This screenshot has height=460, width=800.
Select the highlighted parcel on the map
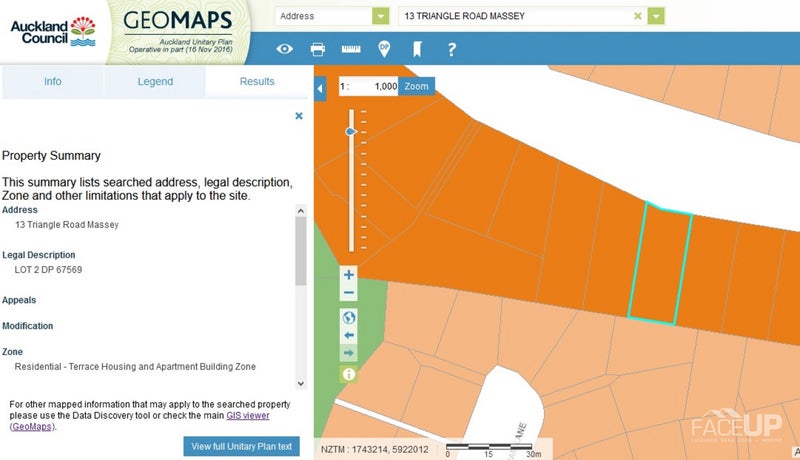pos(661,264)
